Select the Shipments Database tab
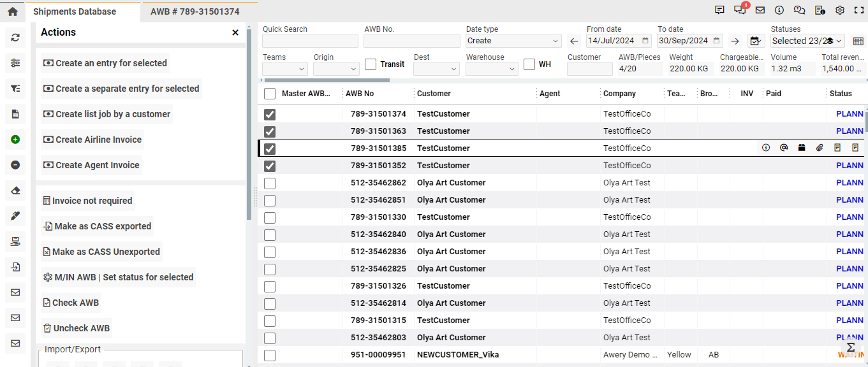 [75, 11]
